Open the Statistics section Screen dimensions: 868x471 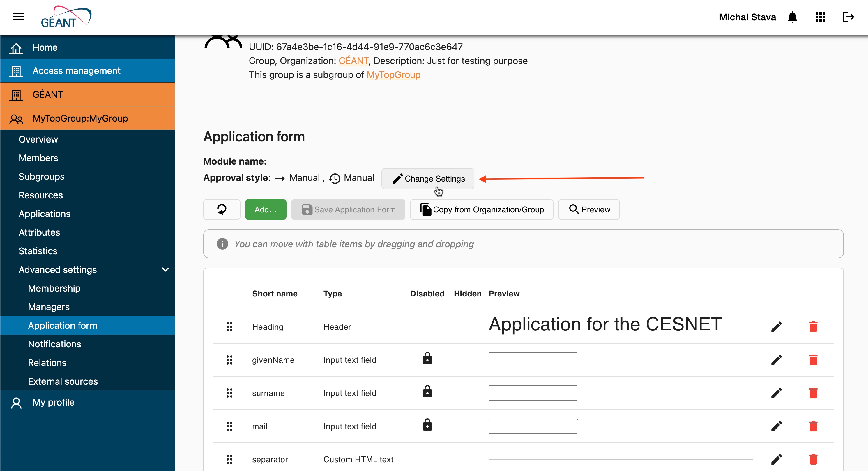88,251
